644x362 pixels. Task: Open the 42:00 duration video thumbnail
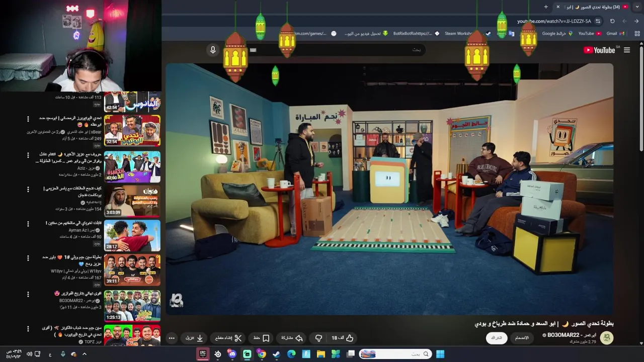[x=132, y=167]
